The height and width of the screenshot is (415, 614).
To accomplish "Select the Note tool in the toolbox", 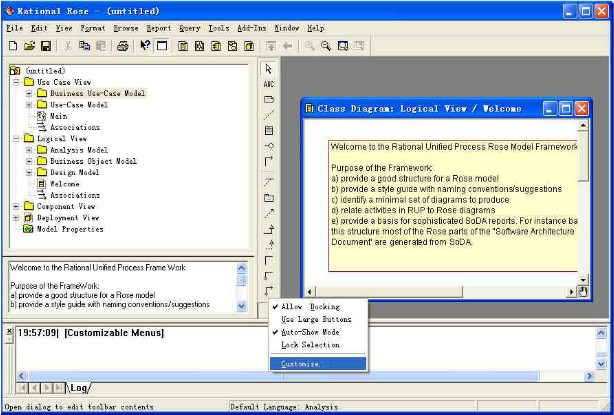I will coord(269,99).
